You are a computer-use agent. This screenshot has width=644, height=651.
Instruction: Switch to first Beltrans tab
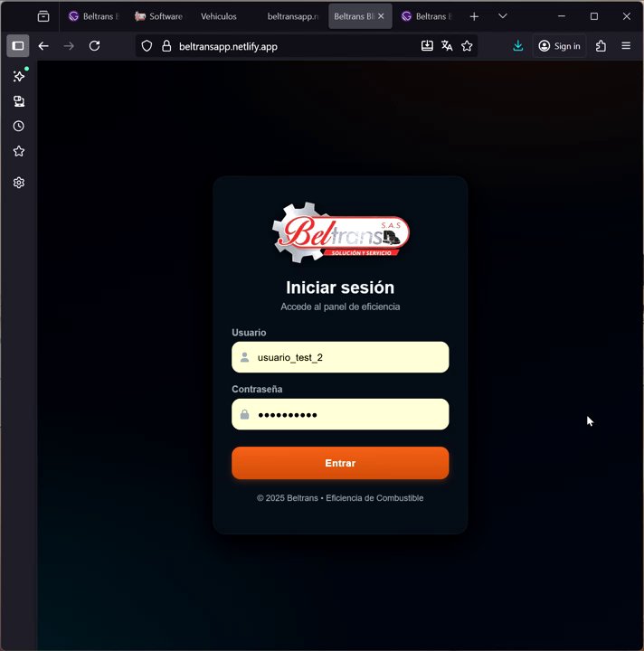click(94, 16)
